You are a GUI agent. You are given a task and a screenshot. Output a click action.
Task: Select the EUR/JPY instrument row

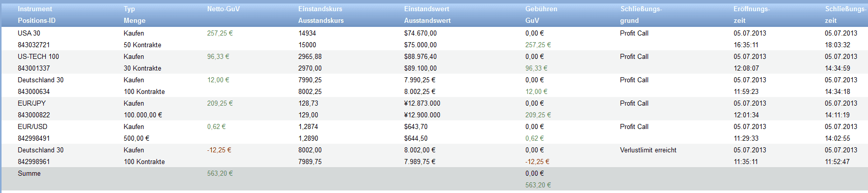(434, 109)
